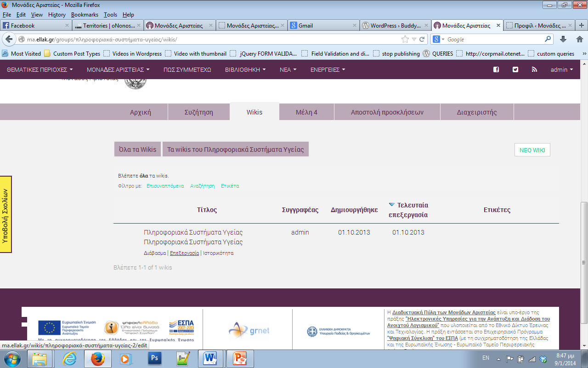
Task: Open a new browser tab with plus
Action: click(582, 25)
